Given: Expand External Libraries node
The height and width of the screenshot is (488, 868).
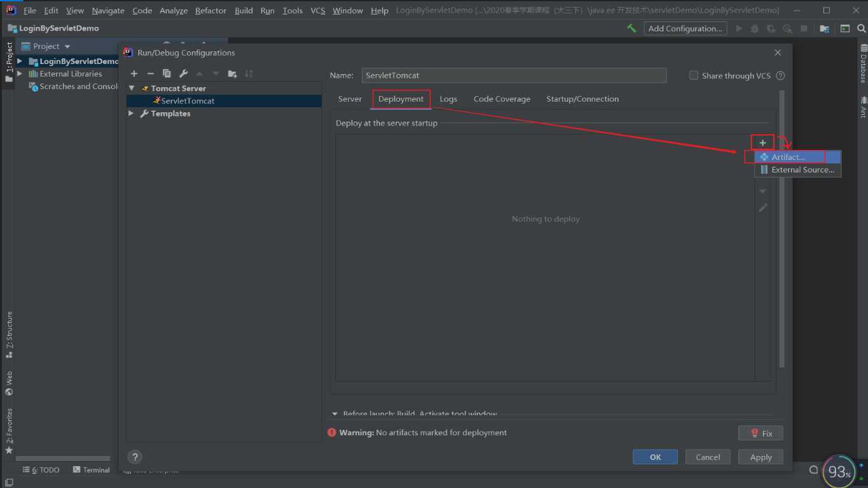Looking at the screenshot, I should point(20,74).
